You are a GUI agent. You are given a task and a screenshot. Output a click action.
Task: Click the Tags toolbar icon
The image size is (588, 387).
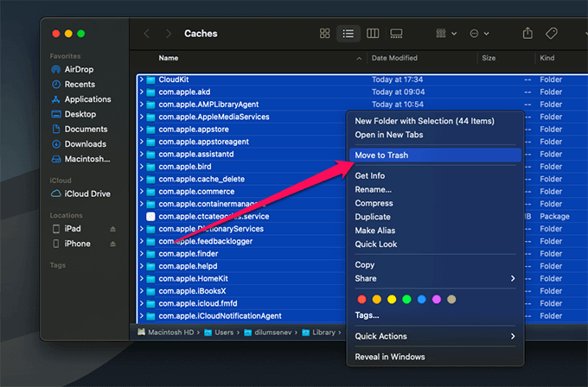552,34
